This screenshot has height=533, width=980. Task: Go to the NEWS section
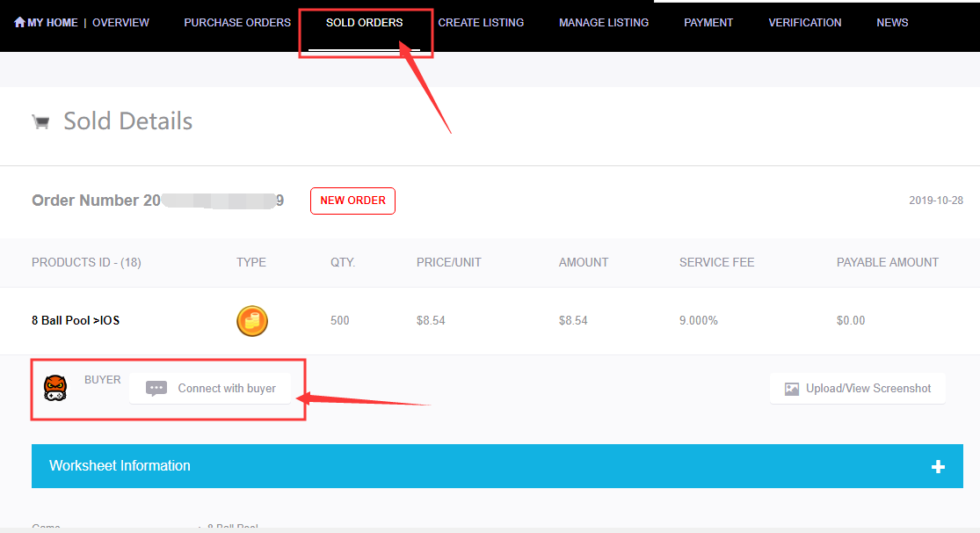click(x=892, y=23)
